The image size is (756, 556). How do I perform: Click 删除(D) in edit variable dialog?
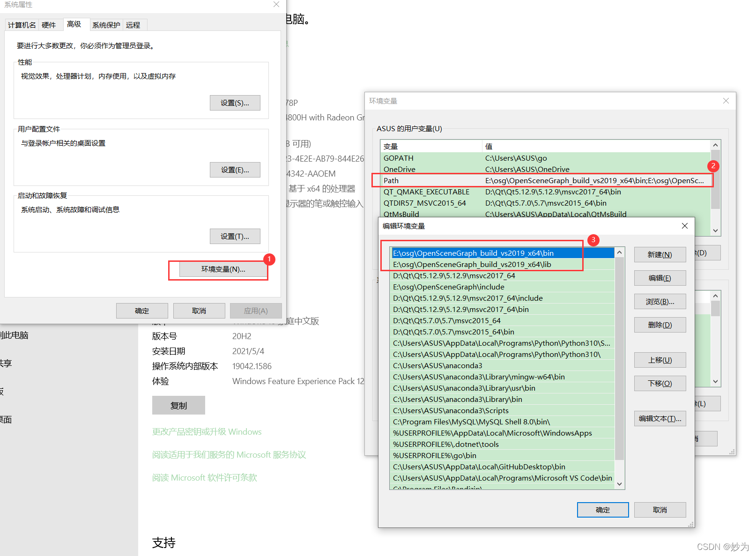coord(660,325)
